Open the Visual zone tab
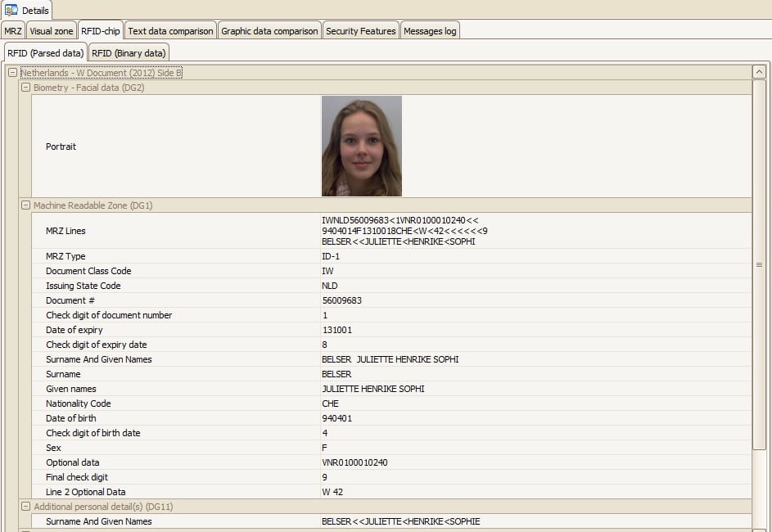 tap(51, 31)
